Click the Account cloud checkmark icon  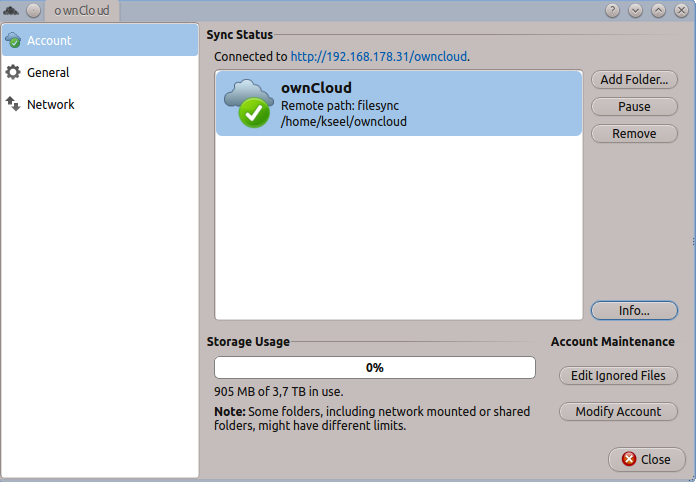pos(13,40)
